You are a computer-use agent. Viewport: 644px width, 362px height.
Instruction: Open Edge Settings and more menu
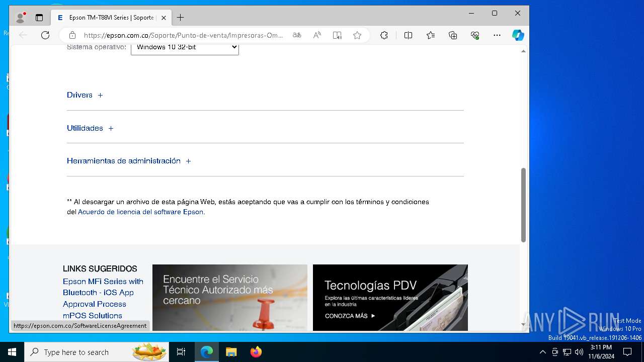(x=497, y=35)
